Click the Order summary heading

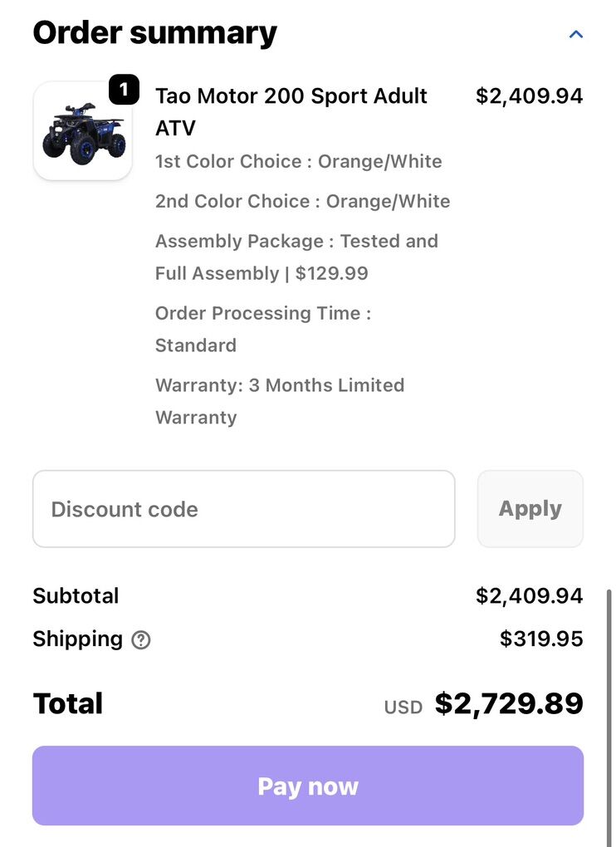tap(155, 32)
